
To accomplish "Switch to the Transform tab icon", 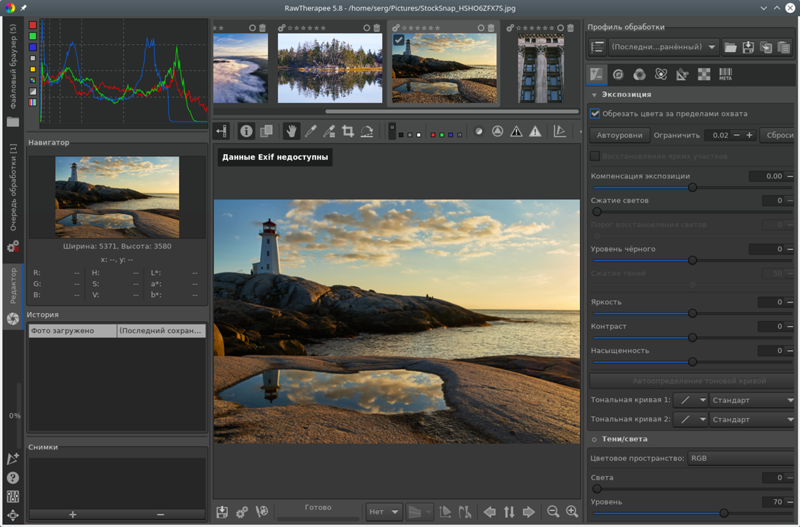I will [682, 74].
